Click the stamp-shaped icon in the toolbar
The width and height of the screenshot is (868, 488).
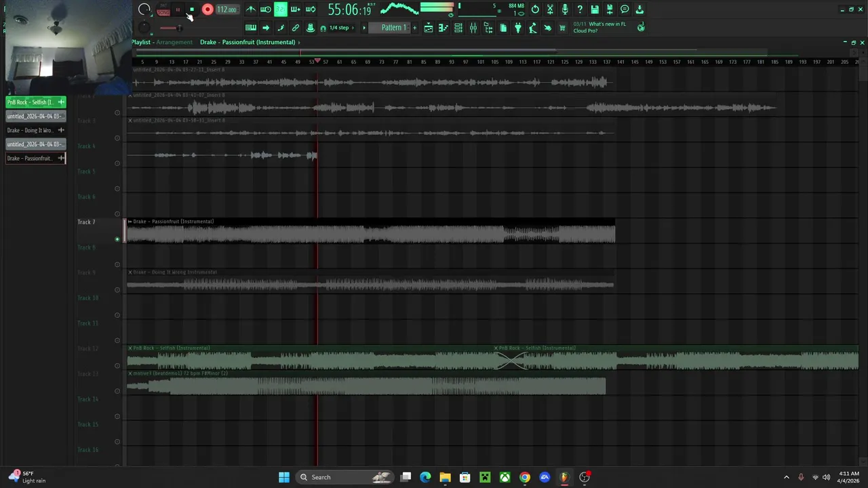[311, 28]
